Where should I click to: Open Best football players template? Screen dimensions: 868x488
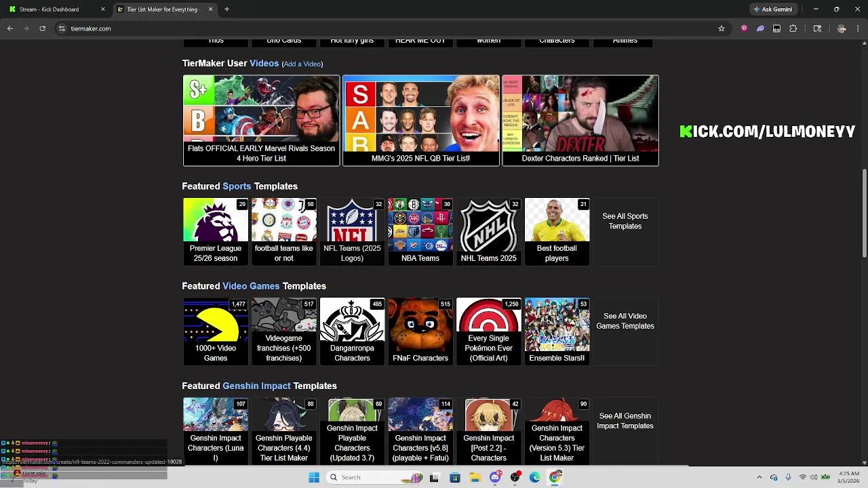[x=557, y=231]
